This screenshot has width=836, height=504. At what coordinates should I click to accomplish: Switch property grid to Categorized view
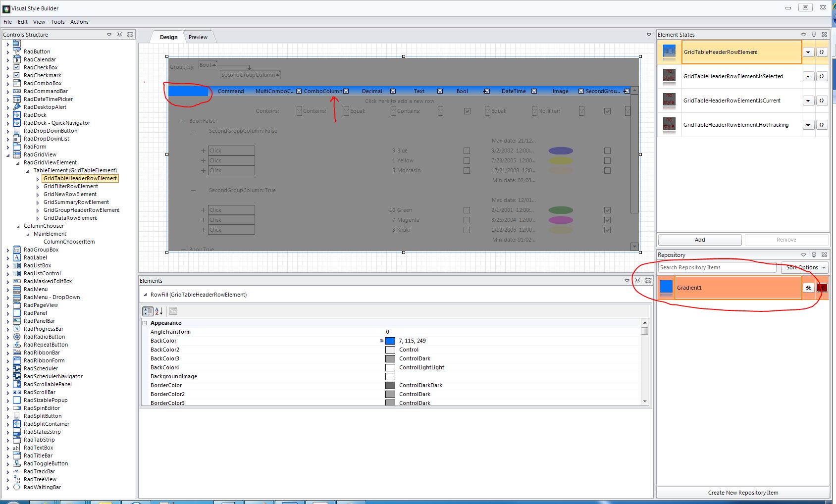pyautogui.click(x=148, y=311)
